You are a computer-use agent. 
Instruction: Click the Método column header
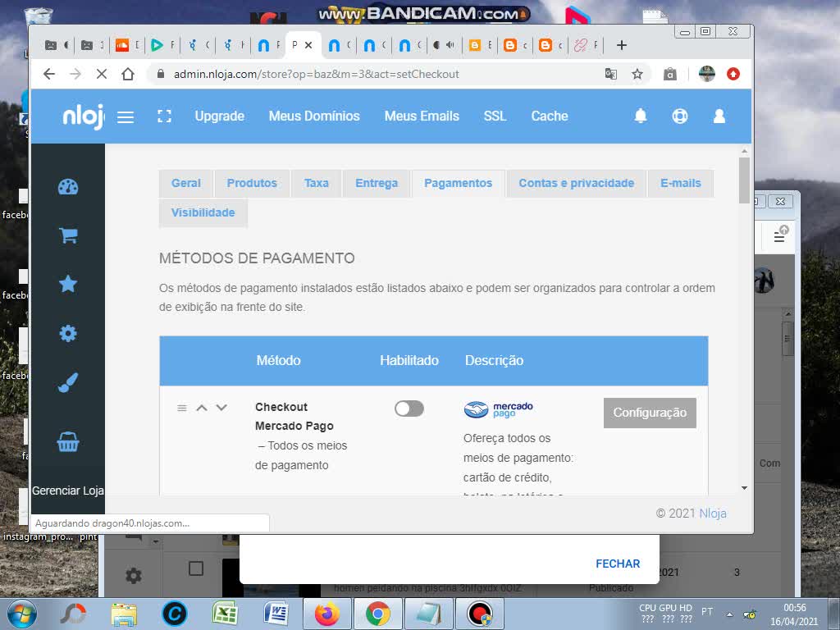coord(279,361)
